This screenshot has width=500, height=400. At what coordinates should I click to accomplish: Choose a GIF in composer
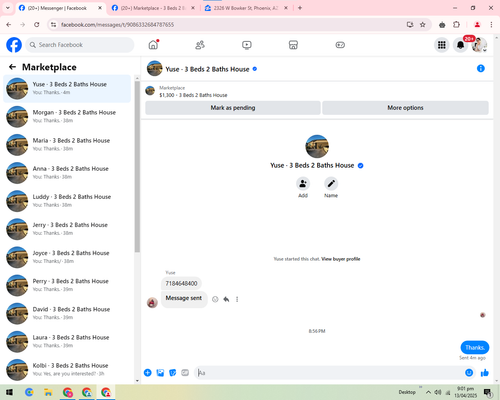pyautogui.click(x=185, y=373)
